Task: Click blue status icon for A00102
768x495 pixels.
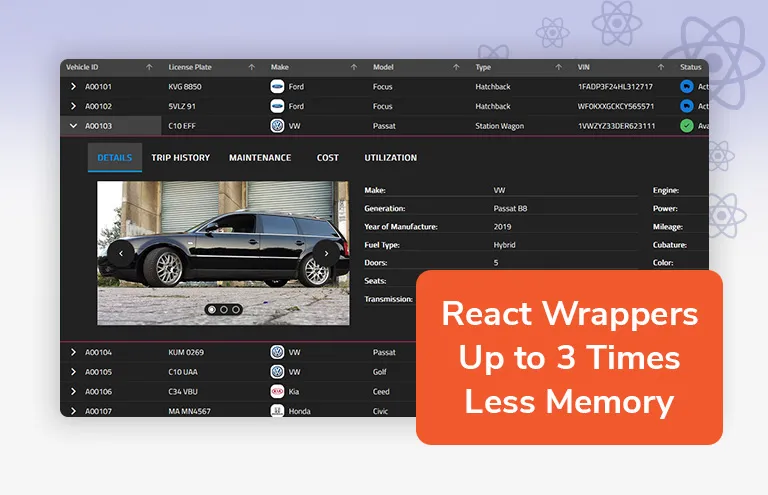Action: click(687, 106)
